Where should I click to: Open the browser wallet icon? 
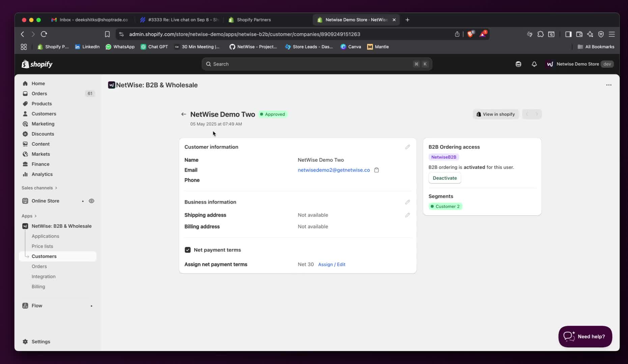coord(579,34)
